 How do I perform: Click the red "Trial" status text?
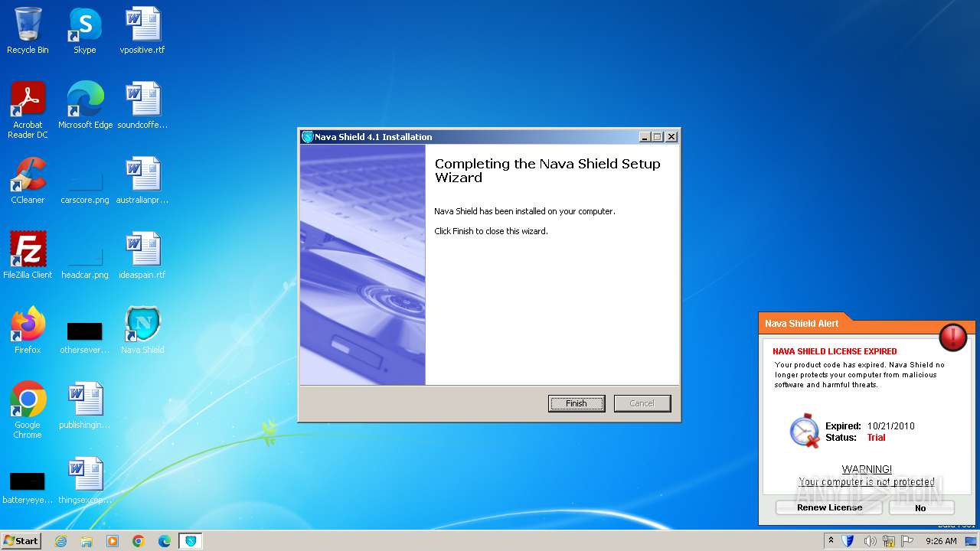coord(876,438)
